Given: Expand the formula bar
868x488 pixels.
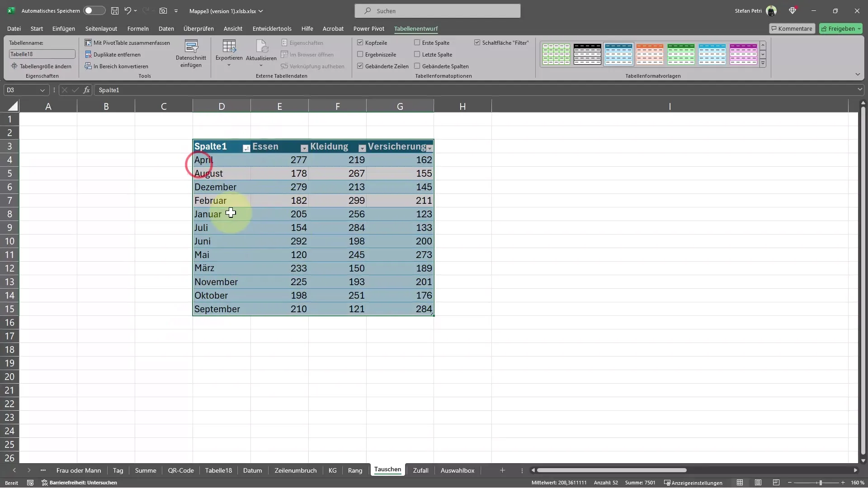Looking at the screenshot, I should pyautogui.click(x=859, y=89).
